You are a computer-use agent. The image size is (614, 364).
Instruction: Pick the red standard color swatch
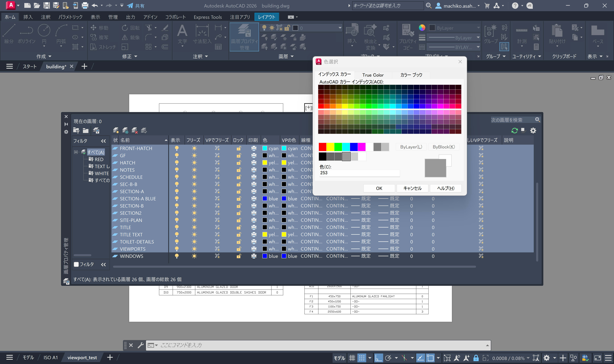click(322, 147)
